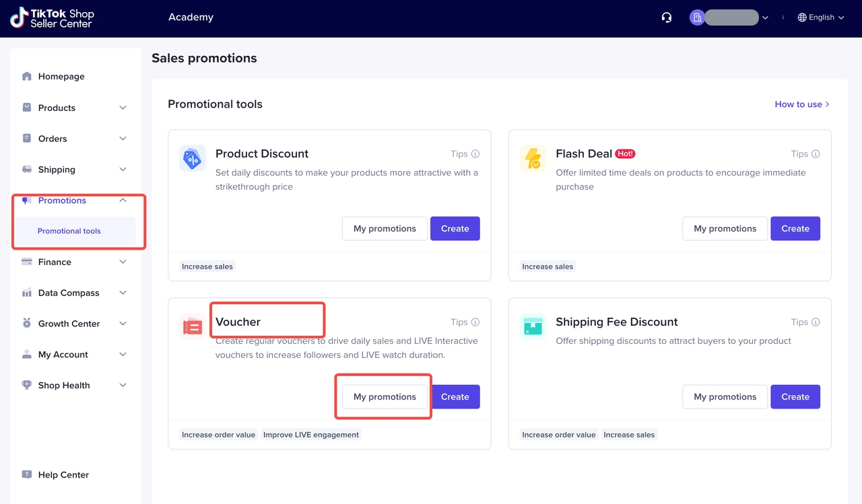Open the English language dropdown
The width and height of the screenshot is (862, 504).
tap(820, 17)
